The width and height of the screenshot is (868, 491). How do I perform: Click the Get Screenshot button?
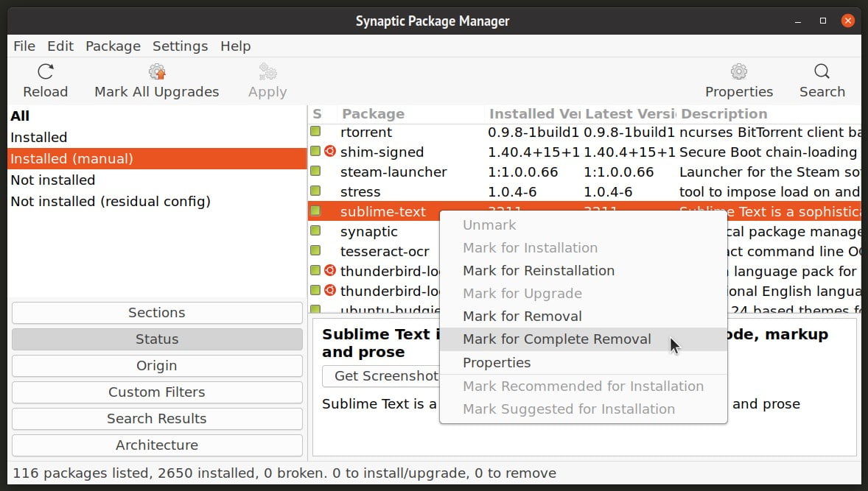pos(381,376)
